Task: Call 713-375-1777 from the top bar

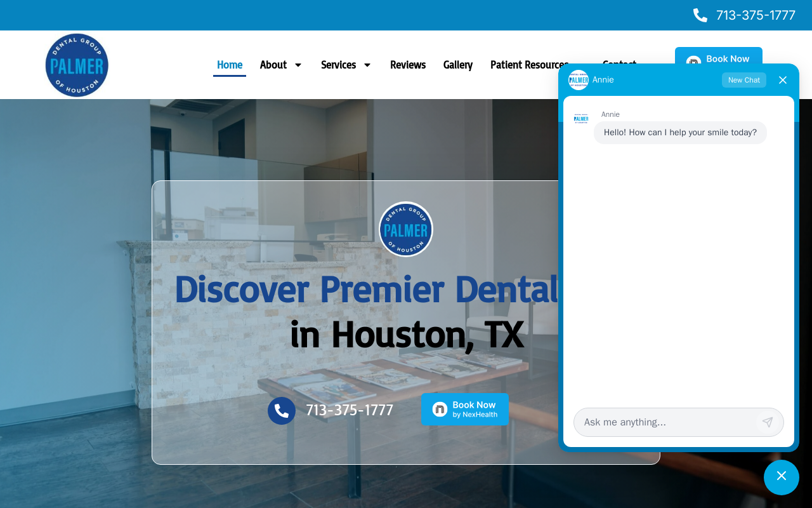Action: [x=756, y=15]
